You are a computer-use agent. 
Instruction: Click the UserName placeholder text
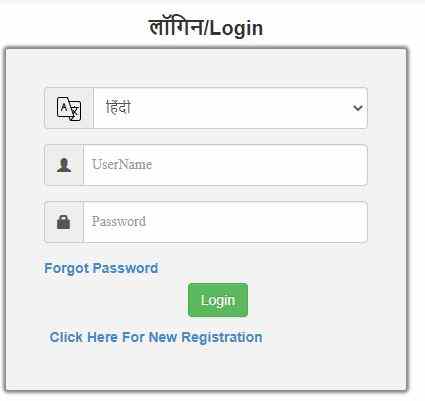pos(122,164)
